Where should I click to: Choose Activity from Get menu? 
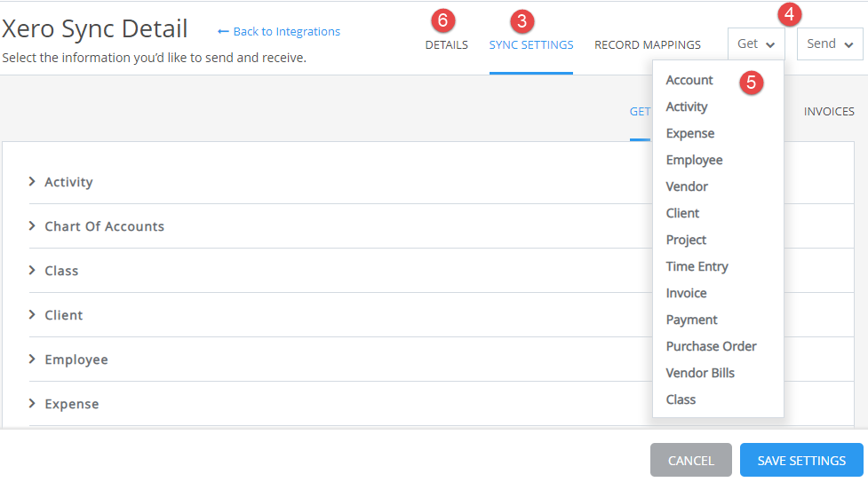[x=687, y=107]
